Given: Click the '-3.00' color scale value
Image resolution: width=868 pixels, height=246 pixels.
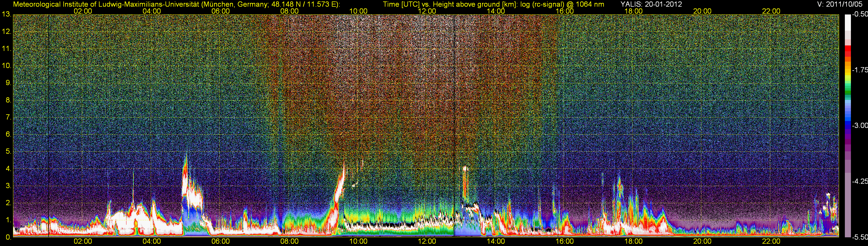Looking at the screenshot, I should [860, 126].
